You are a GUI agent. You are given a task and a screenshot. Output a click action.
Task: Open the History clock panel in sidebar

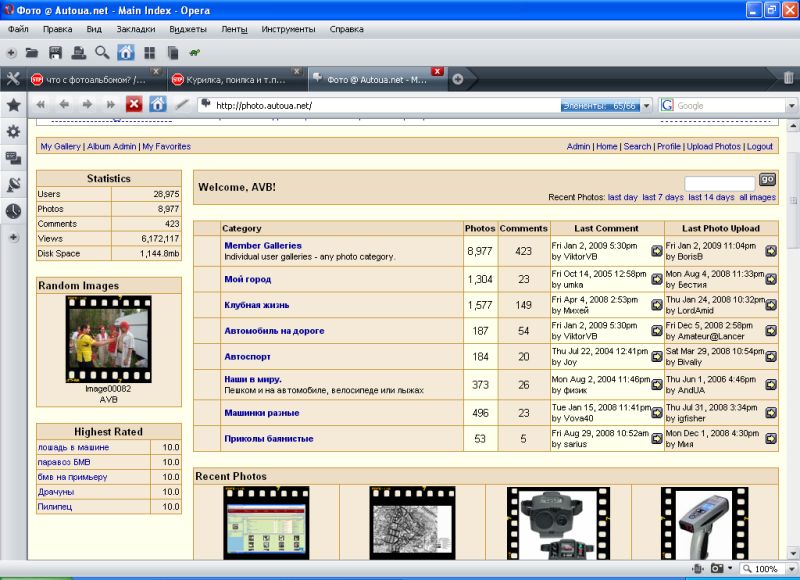[x=13, y=211]
